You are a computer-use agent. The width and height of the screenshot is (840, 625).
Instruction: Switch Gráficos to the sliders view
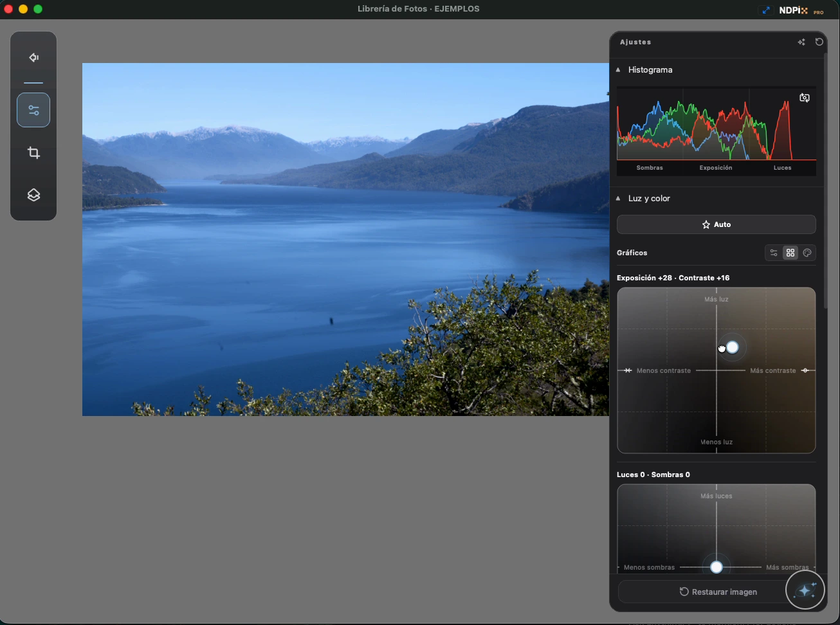[774, 253]
